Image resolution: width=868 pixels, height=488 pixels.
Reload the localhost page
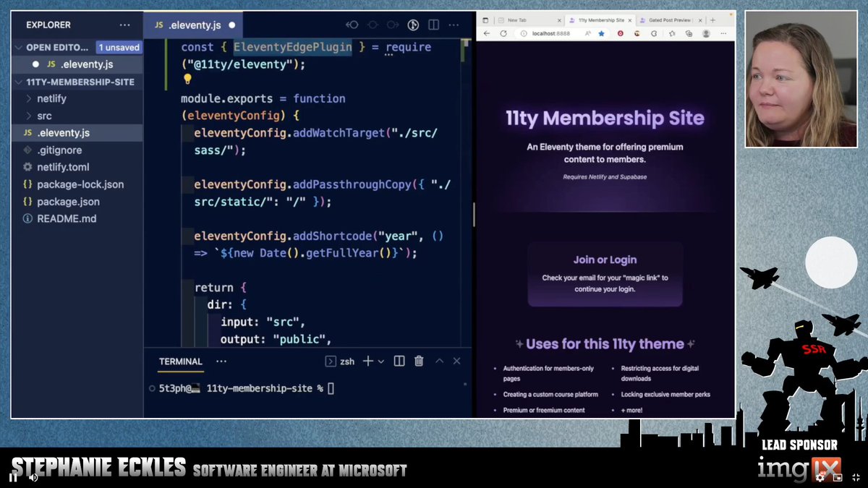pos(503,33)
